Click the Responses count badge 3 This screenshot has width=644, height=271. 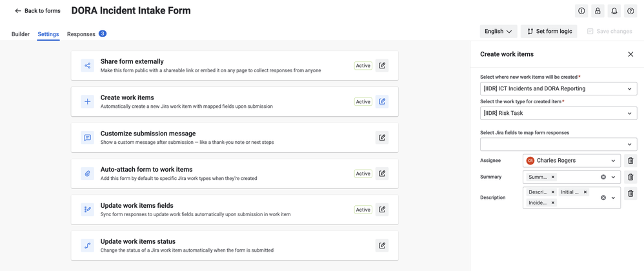coord(103,34)
